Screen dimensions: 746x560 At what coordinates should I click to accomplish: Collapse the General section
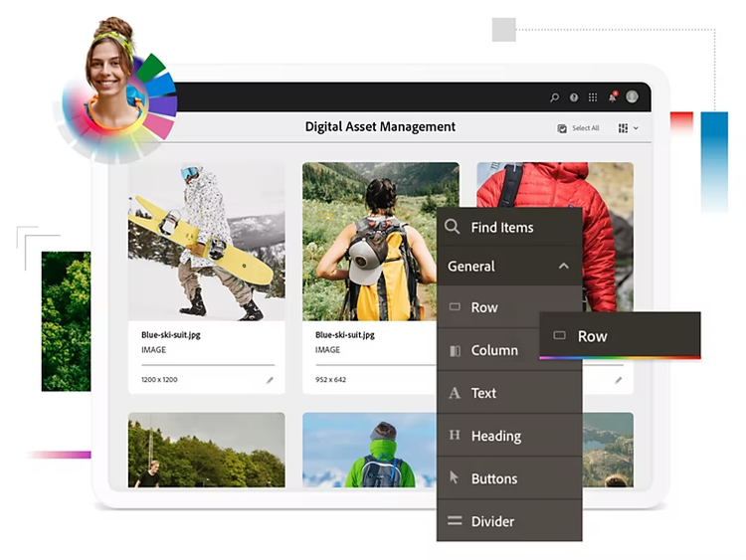563,267
